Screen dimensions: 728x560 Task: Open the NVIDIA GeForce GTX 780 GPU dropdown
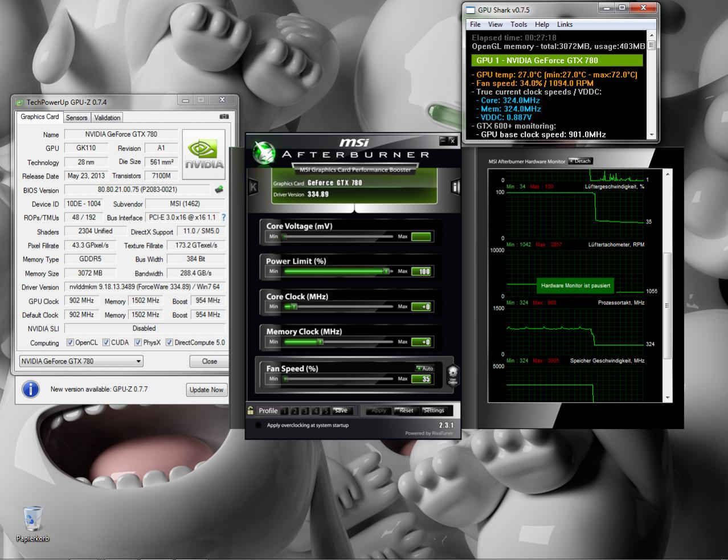coord(81,361)
